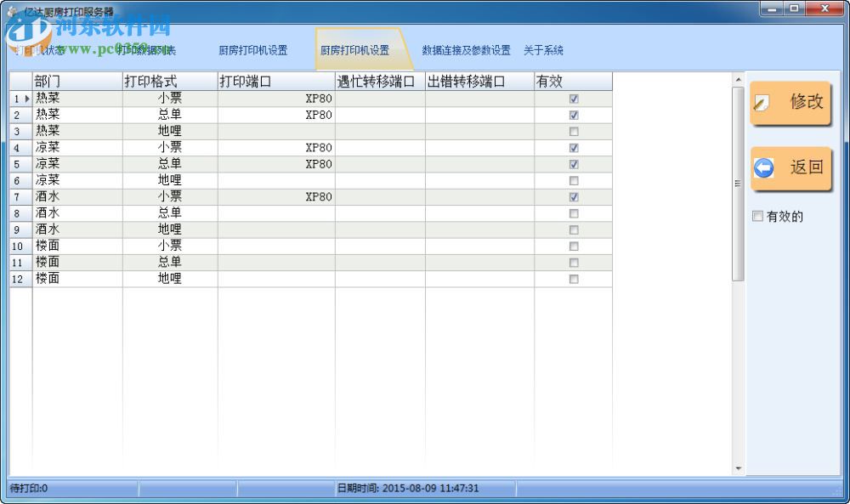Enable the 有效的 checkbox in the right panel
The width and height of the screenshot is (850, 504).
point(757,216)
